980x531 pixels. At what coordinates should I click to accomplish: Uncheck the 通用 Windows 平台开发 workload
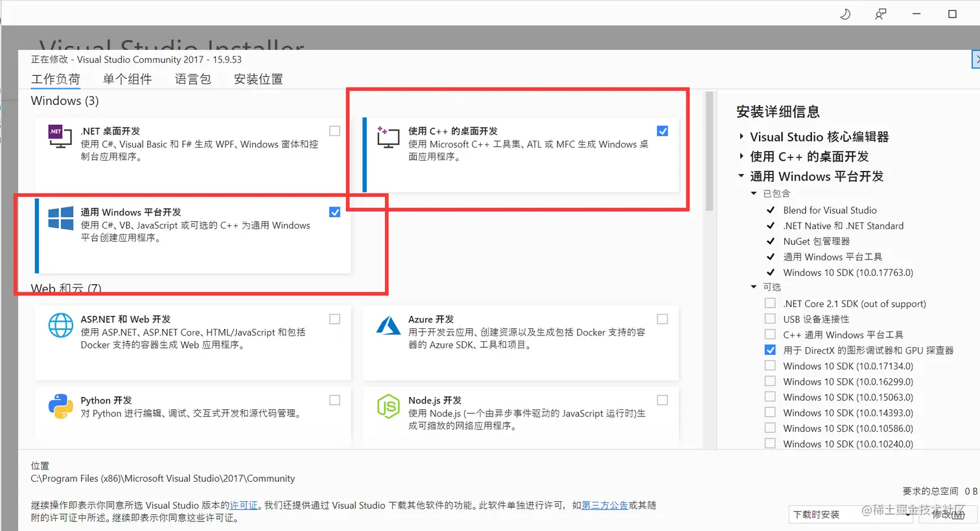coord(334,212)
